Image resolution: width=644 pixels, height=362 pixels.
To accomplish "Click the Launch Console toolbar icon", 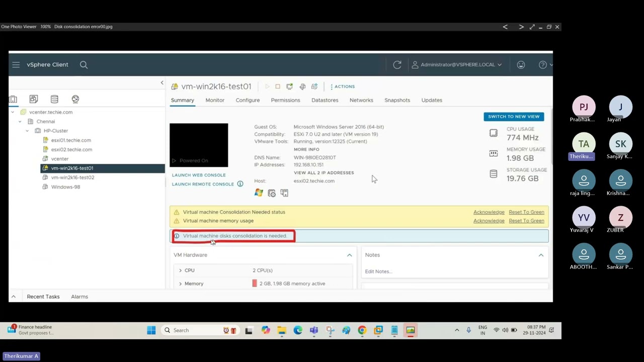I will [289, 86].
